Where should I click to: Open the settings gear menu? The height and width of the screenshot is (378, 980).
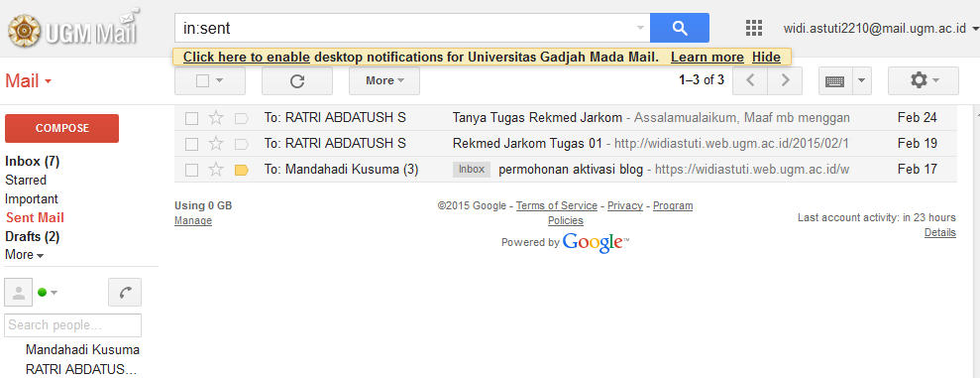tap(924, 80)
